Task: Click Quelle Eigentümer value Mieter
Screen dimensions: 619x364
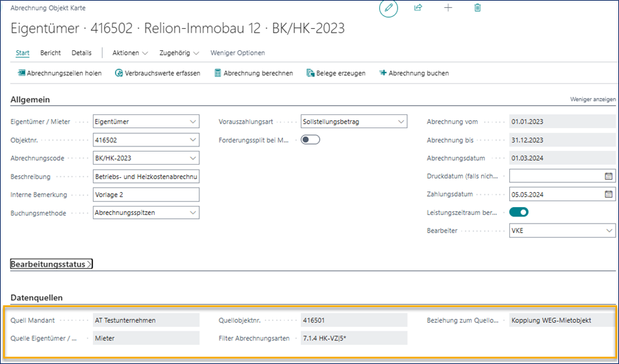Action: 146,339
